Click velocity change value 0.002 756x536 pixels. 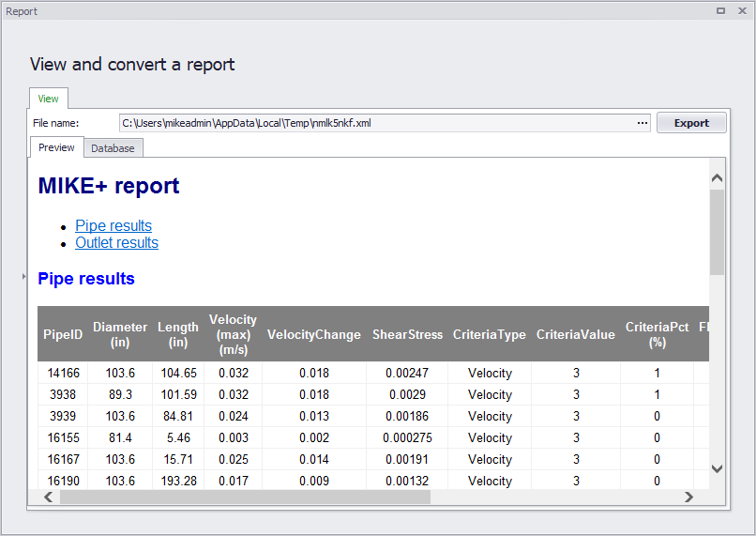(x=314, y=437)
